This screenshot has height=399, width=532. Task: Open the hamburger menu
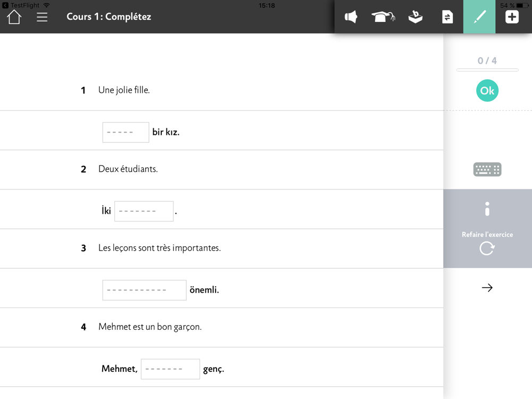point(42,17)
